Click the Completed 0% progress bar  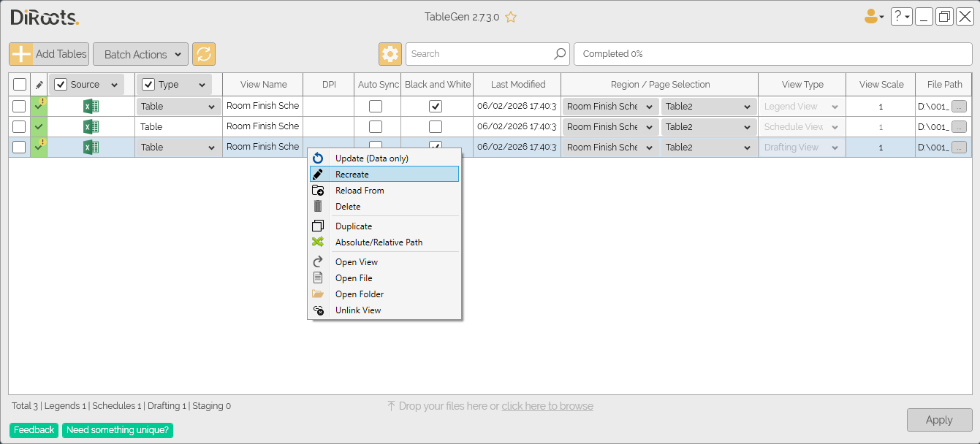click(x=773, y=54)
